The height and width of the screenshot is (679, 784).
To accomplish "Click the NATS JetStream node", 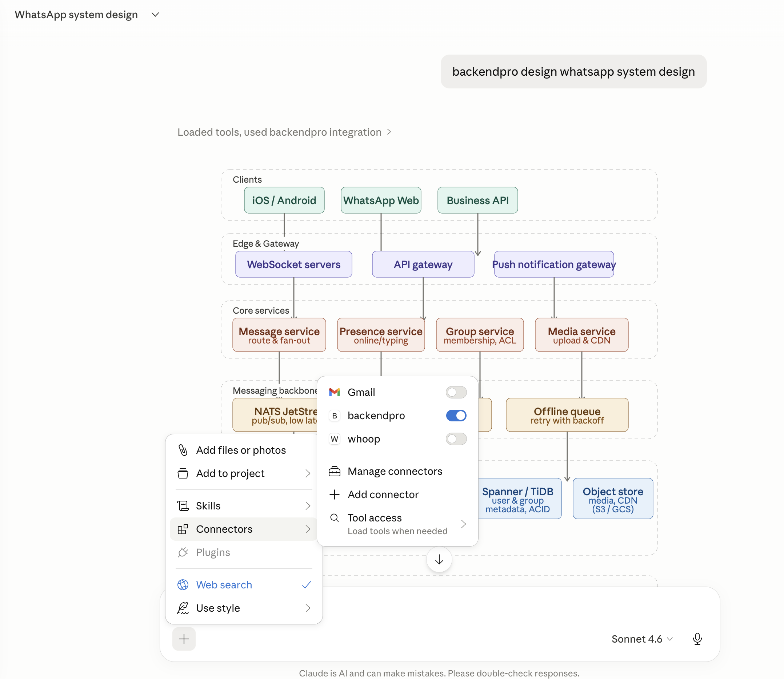I will 275,415.
